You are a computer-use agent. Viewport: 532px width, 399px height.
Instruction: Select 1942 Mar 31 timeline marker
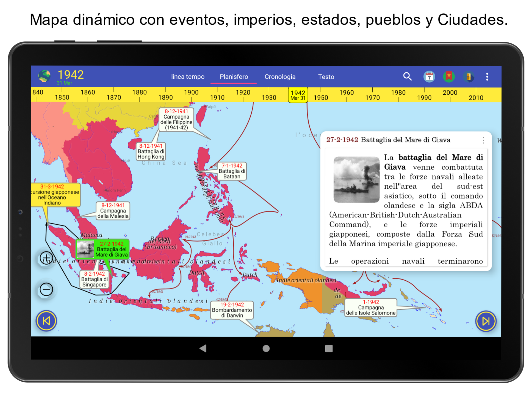(x=298, y=95)
